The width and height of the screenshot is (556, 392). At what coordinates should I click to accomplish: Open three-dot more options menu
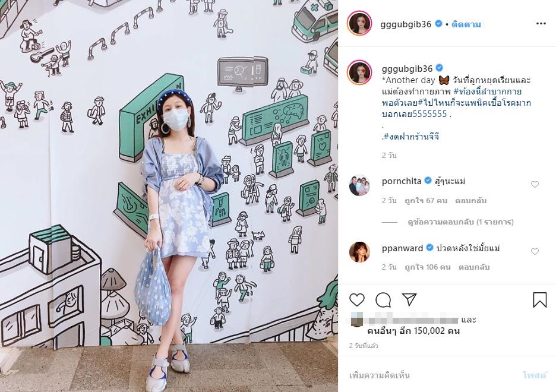(x=541, y=24)
